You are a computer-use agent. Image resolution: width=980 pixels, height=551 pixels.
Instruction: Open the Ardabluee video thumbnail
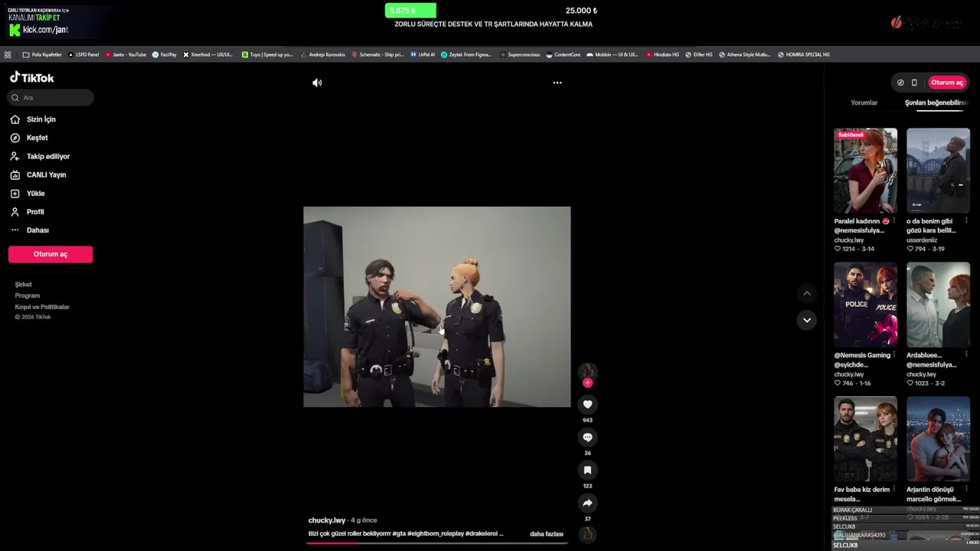pyautogui.click(x=938, y=305)
